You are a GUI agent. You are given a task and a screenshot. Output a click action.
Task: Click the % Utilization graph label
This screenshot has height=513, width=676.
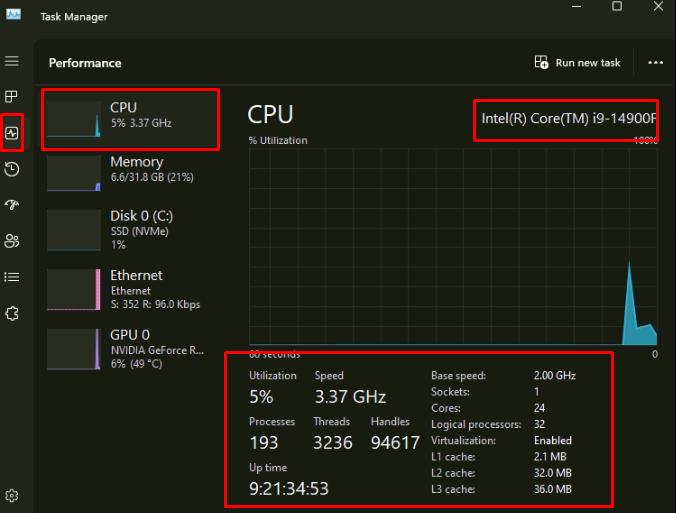coord(278,141)
